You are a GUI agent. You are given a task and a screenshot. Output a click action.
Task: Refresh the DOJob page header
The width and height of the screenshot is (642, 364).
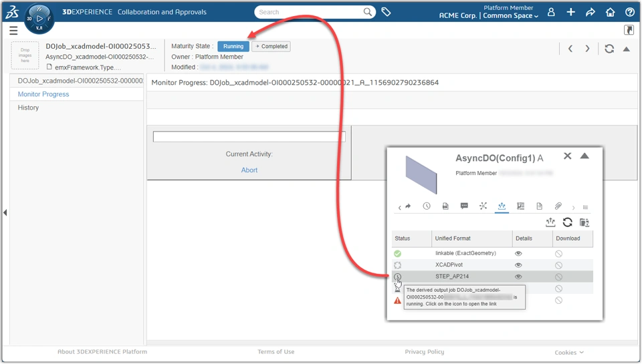[609, 49]
